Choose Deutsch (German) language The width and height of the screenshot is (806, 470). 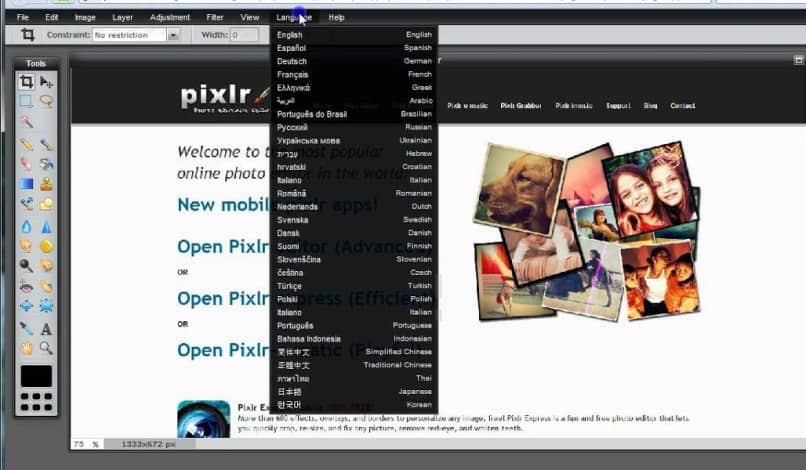pos(354,61)
